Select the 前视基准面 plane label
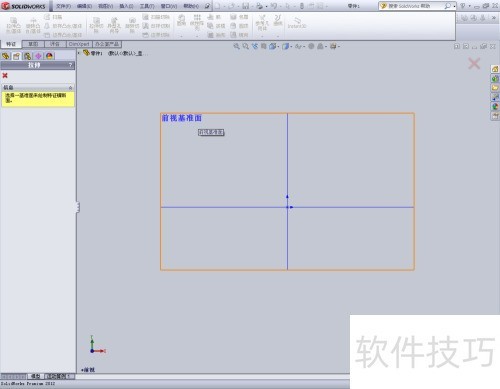Image resolution: width=500 pixels, height=389 pixels. (182, 118)
